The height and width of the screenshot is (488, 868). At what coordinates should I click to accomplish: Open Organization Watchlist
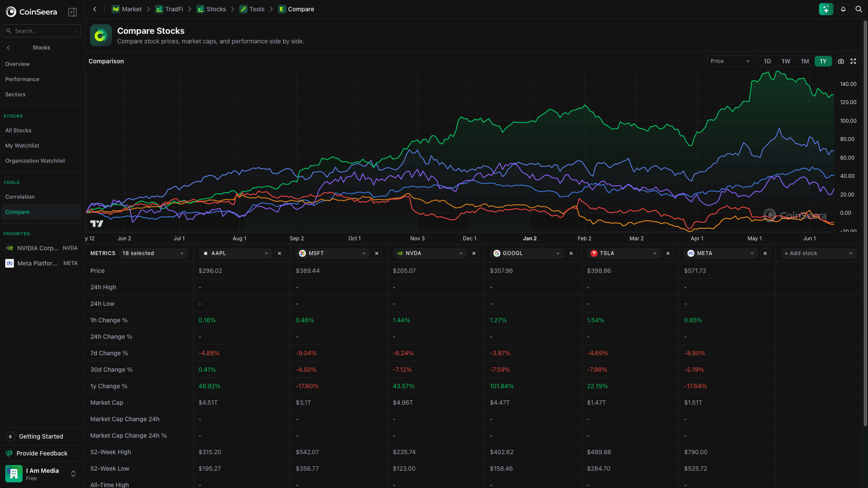click(41, 161)
